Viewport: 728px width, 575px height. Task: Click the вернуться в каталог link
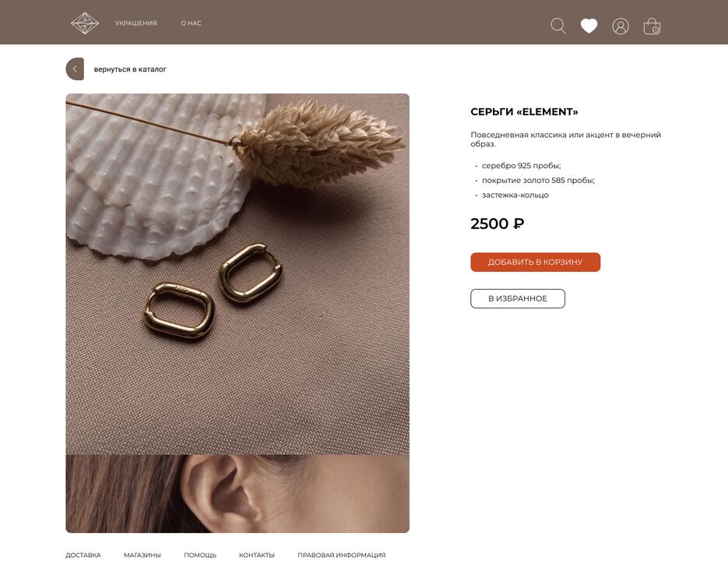tap(130, 69)
